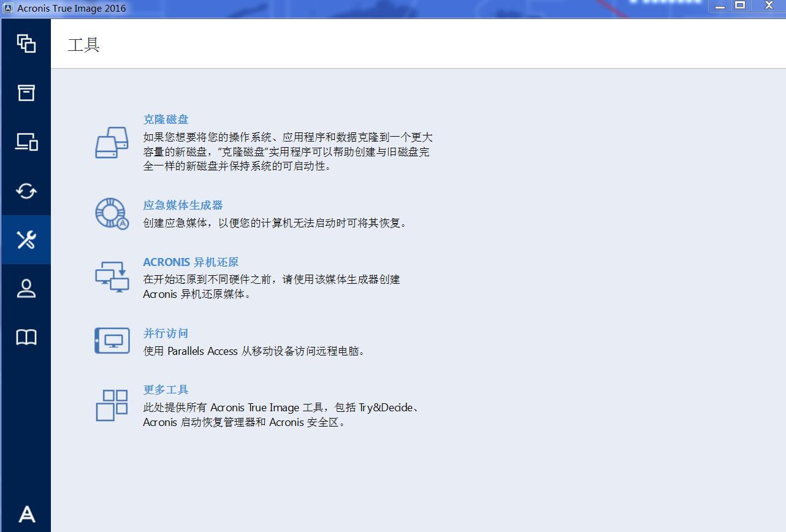This screenshot has height=532, width=786.
Task: Open the 更多工具 link
Action: point(166,389)
